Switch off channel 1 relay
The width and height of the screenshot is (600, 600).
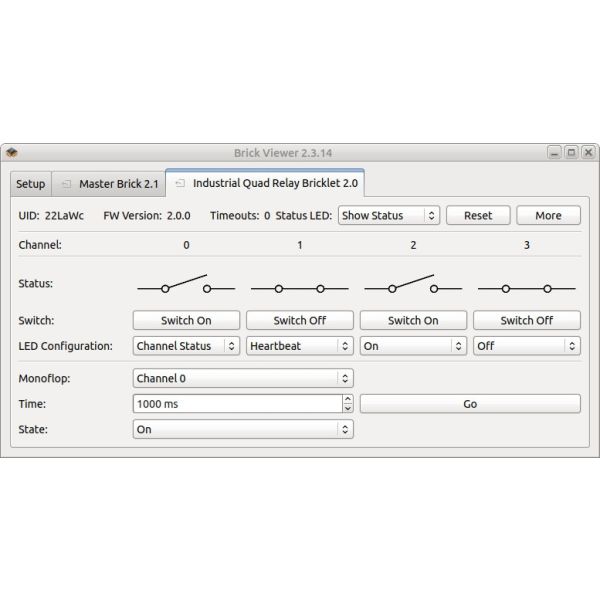coord(300,320)
